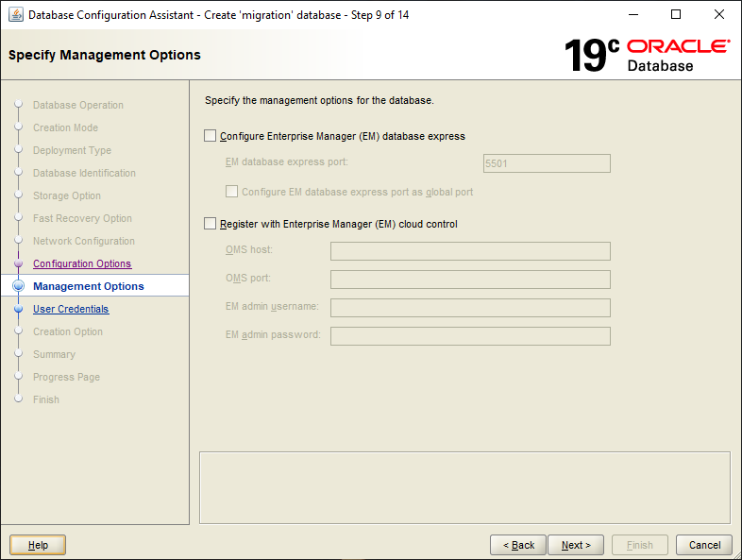Check Register with Enterprise Manager cloud control
This screenshot has width=742, height=560.
[x=210, y=224]
